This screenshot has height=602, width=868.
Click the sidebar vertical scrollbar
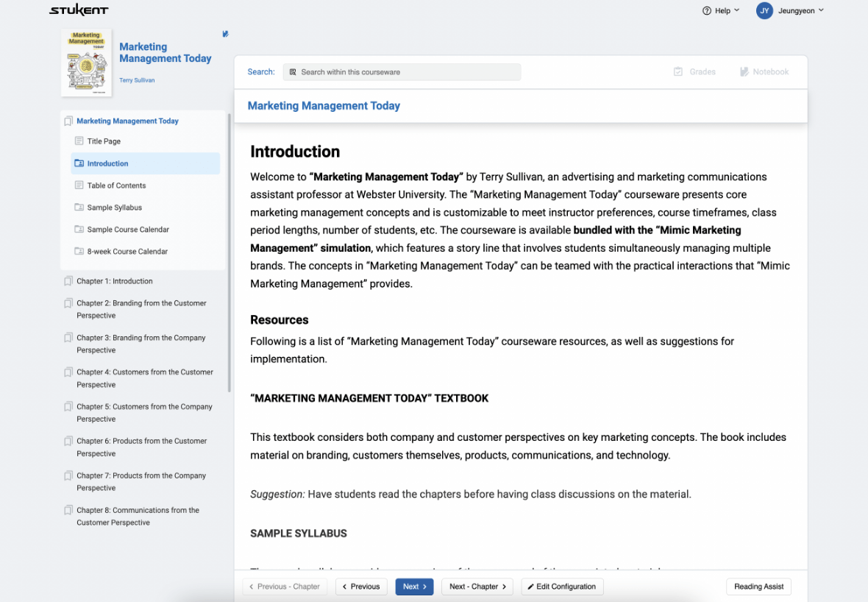[230, 253]
